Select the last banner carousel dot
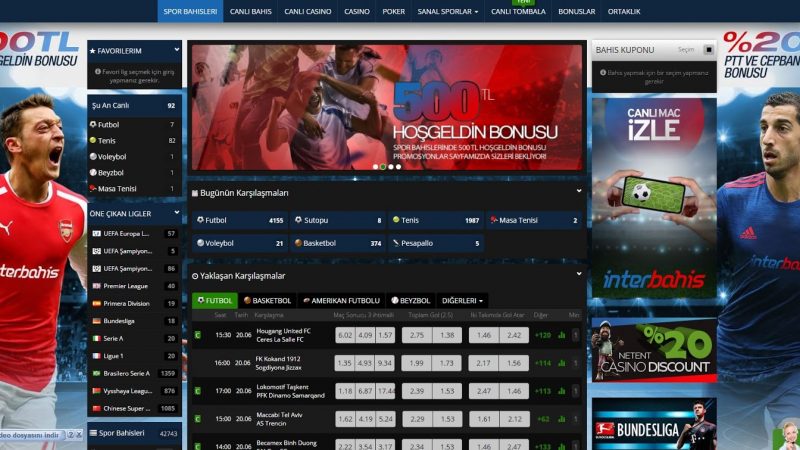 (x=398, y=167)
